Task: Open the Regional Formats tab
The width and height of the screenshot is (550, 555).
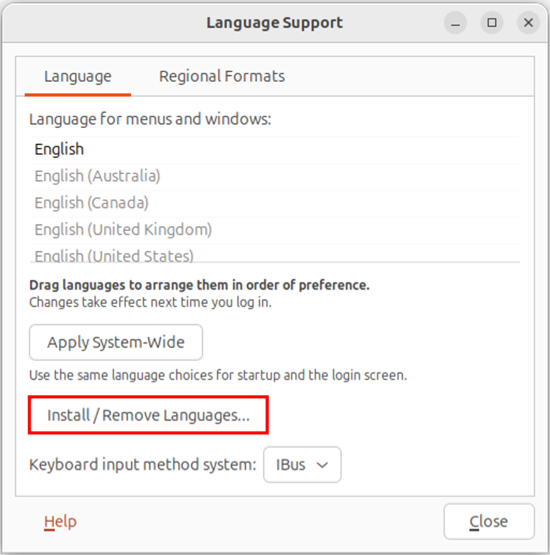Action: [222, 76]
